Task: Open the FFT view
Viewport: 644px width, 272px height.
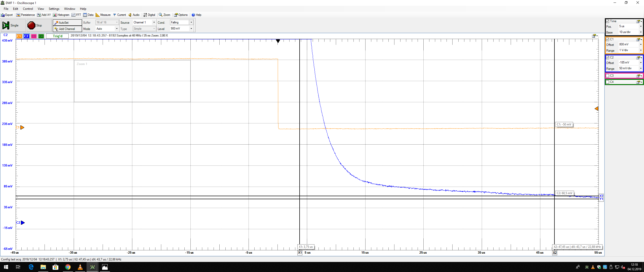Action: 76,15
